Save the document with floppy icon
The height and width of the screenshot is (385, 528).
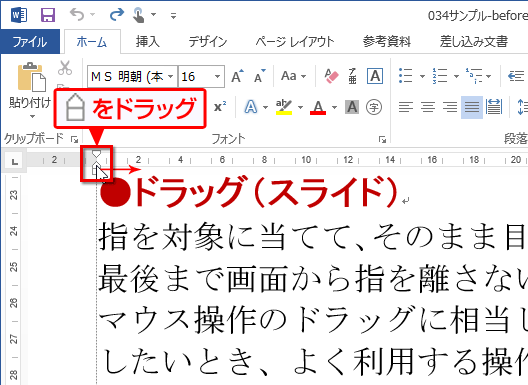tap(47, 15)
